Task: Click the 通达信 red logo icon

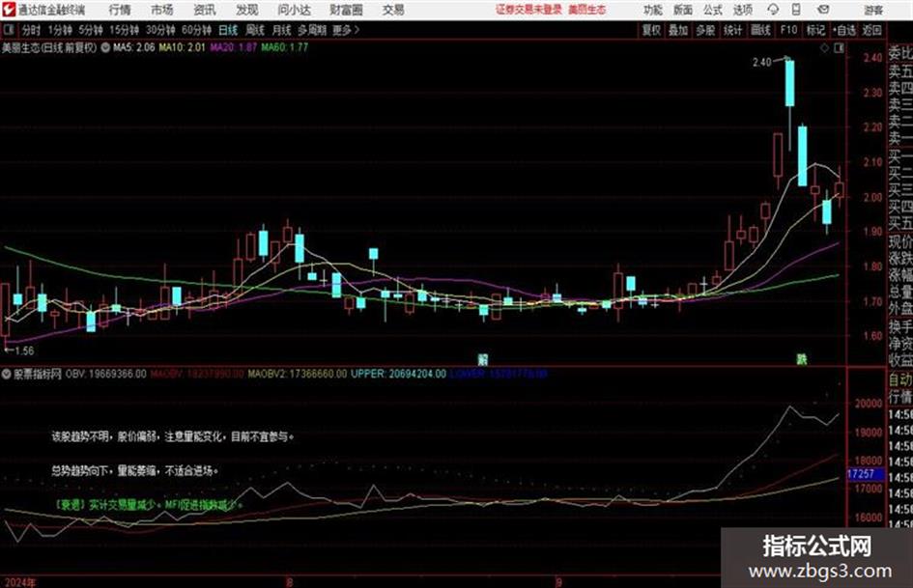Action: point(8,10)
